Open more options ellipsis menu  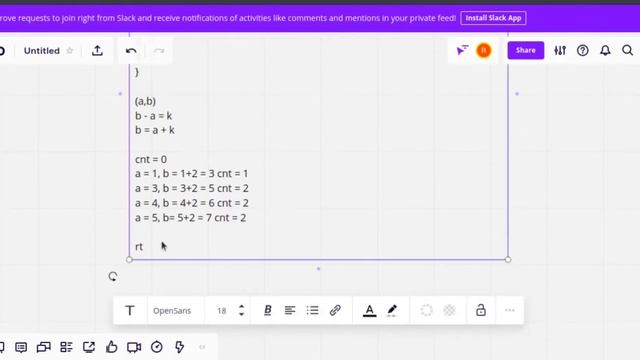(509, 310)
